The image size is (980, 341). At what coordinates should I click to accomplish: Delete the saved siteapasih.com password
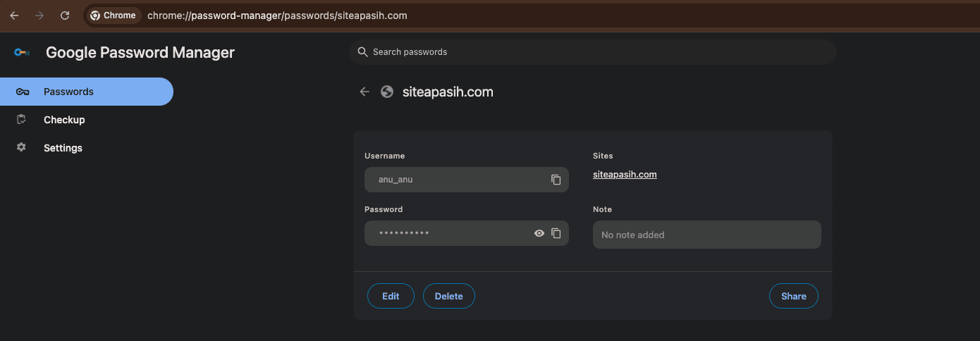(448, 296)
